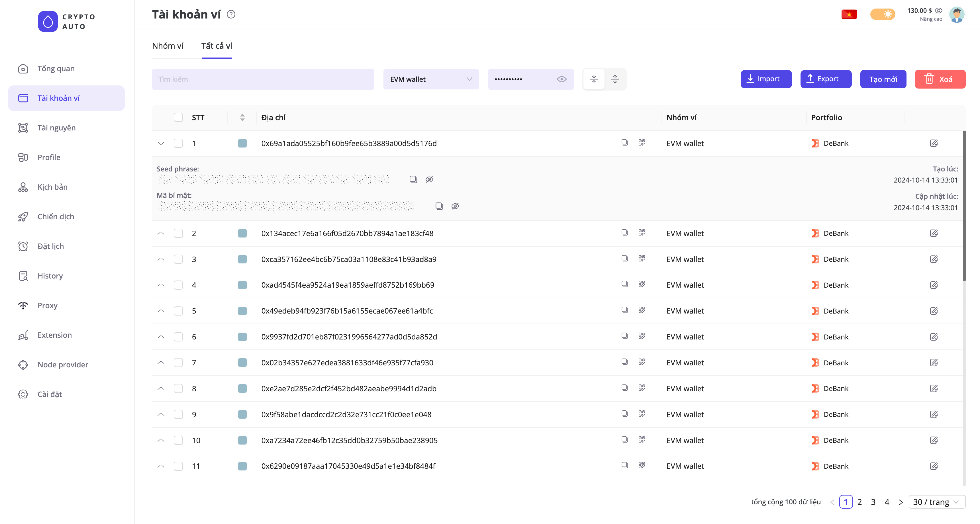The height and width of the screenshot is (524, 980).
Task: Expand details for wallet row 7
Action: pyautogui.click(x=161, y=363)
